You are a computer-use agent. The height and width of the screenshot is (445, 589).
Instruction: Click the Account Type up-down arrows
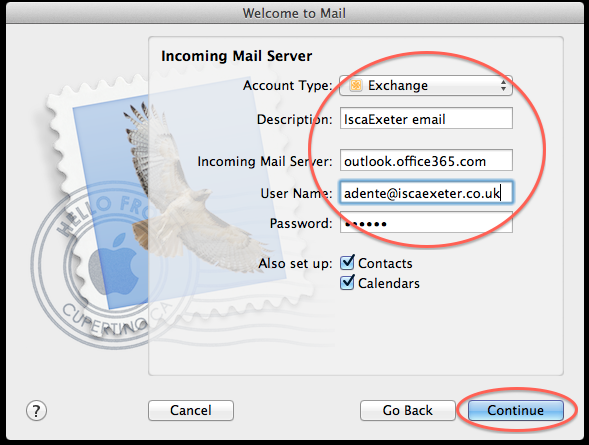503,86
